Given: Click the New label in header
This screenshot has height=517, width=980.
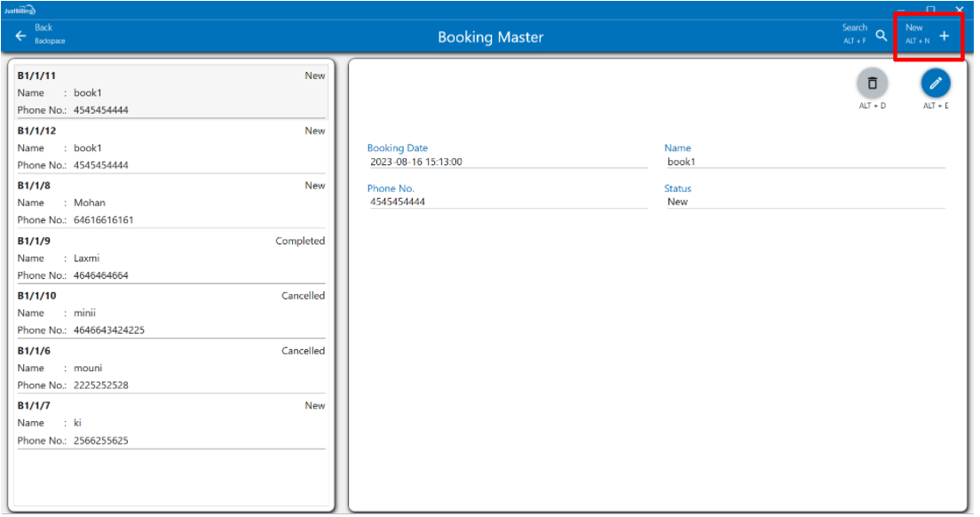Looking at the screenshot, I should pos(914,28).
